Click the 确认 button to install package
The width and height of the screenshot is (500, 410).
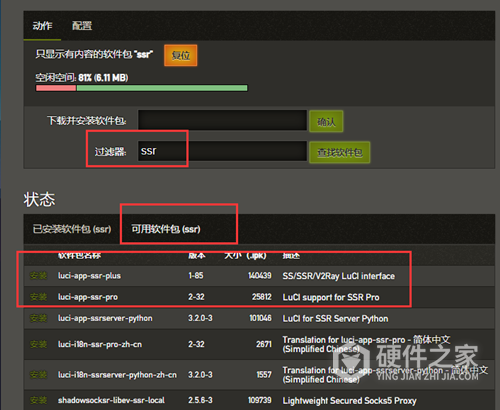tap(326, 121)
